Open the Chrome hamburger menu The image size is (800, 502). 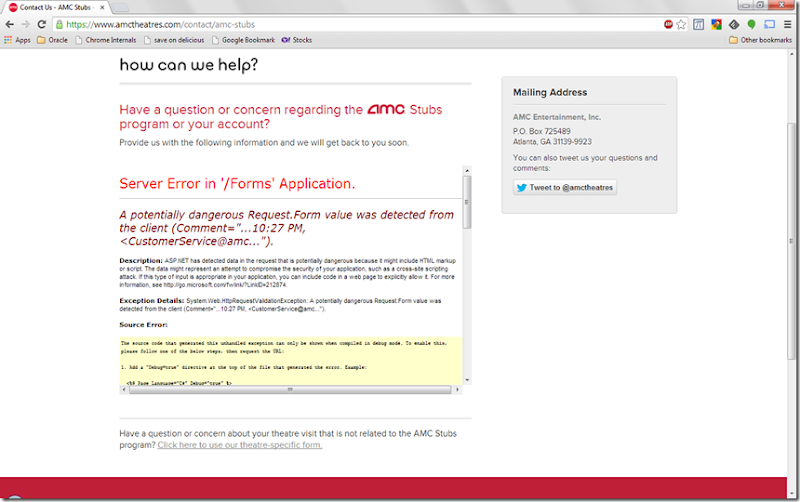tap(788, 24)
